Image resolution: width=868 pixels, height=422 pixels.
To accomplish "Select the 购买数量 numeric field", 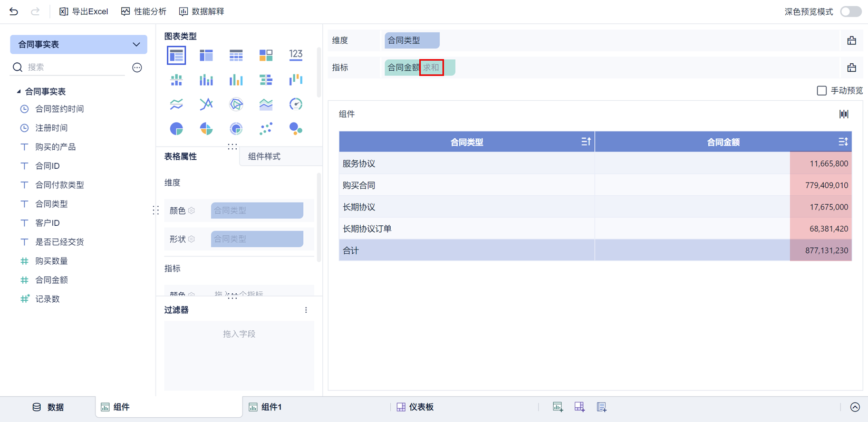I will coord(51,261).
